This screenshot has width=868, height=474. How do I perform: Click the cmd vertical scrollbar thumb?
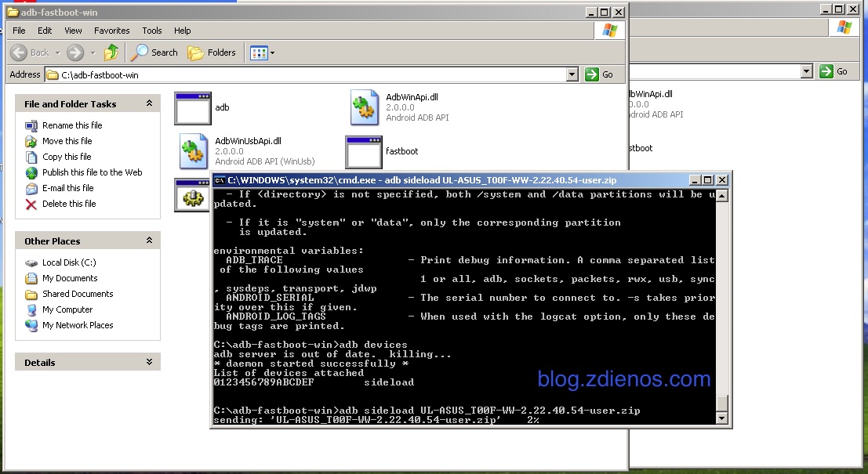point(722,403)
